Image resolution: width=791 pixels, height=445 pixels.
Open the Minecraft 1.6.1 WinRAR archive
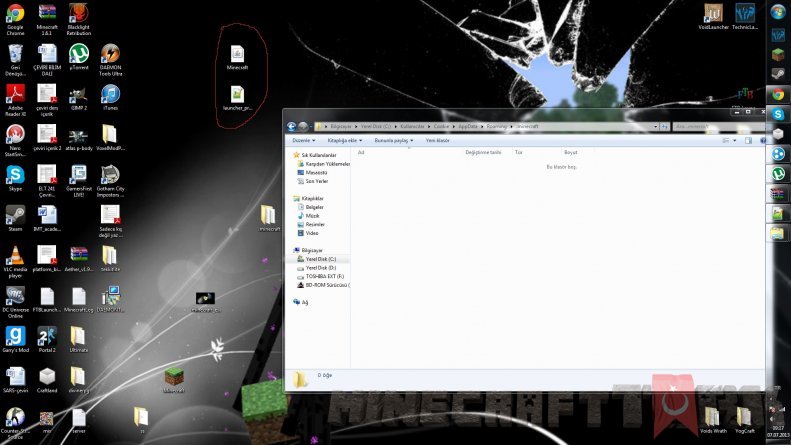pyautogui.click(x=47, y=19)
